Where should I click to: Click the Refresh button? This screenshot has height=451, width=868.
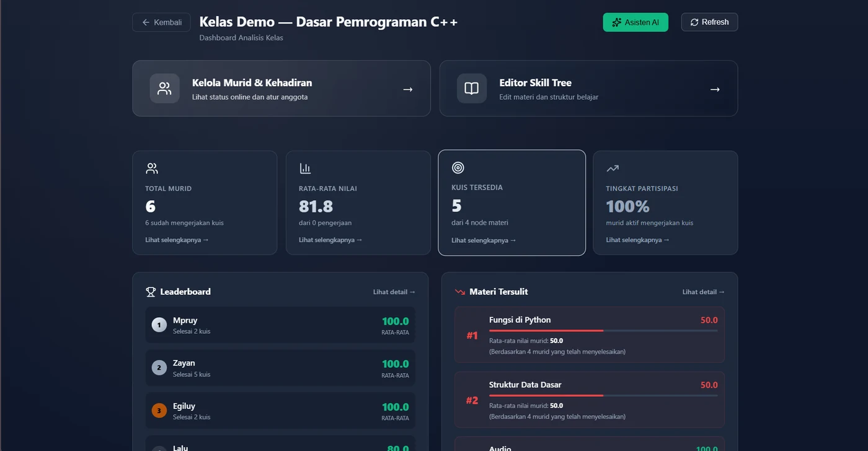click(x=709, y=22)
